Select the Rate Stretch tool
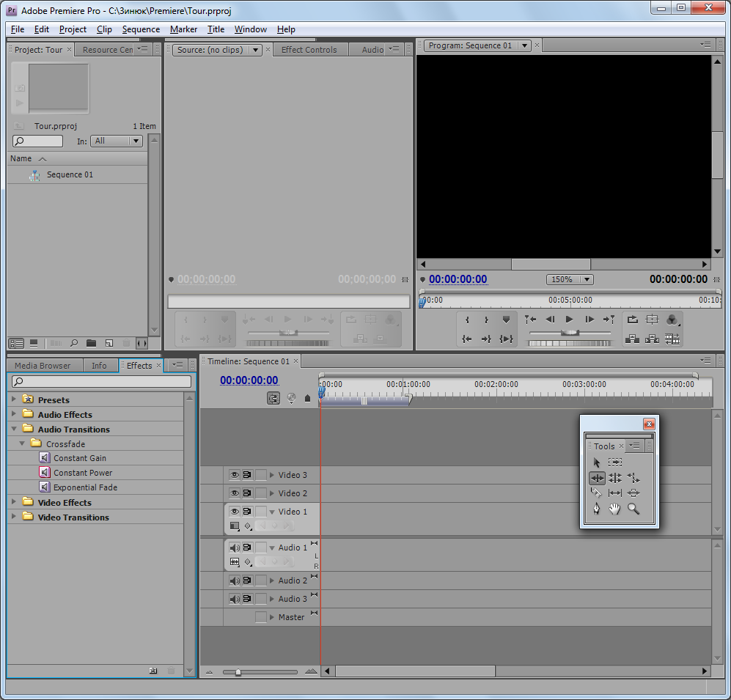This screenshot has height=700, width=731. click(633, 478)
